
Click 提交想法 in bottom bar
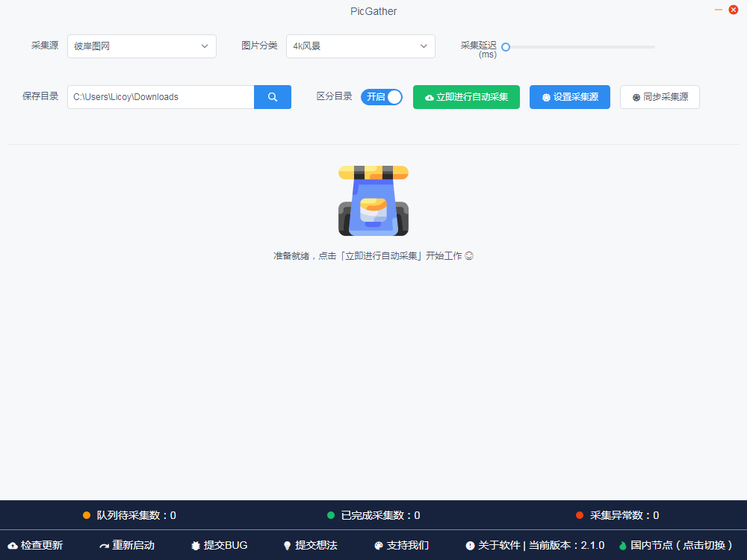click(310, 545)
